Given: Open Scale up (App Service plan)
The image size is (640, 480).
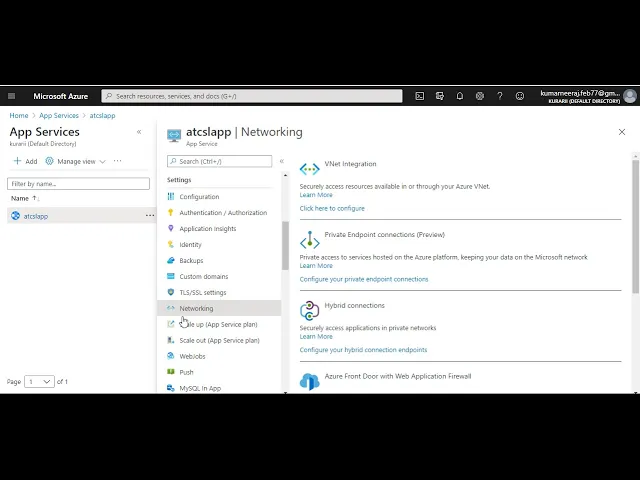Looking at the screenshot, I should [x=219, y=324].
